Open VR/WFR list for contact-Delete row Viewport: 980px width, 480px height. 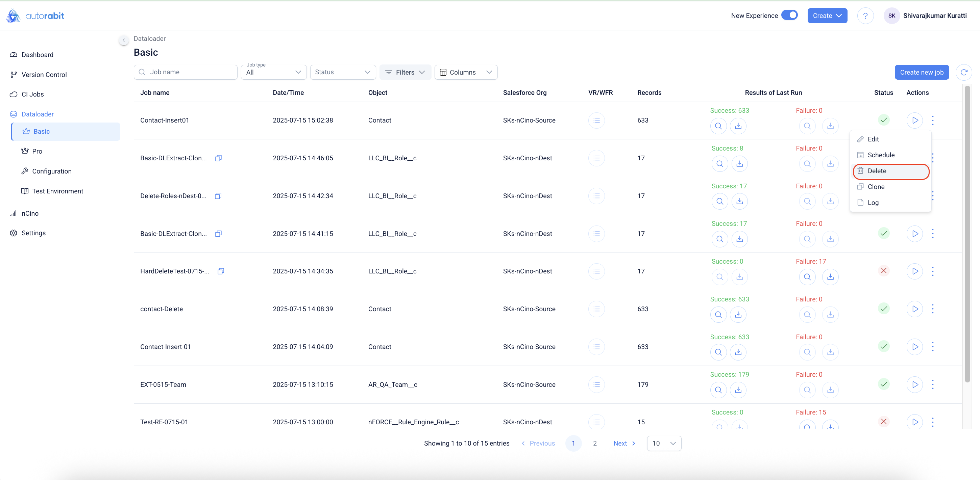click(596, 309)
